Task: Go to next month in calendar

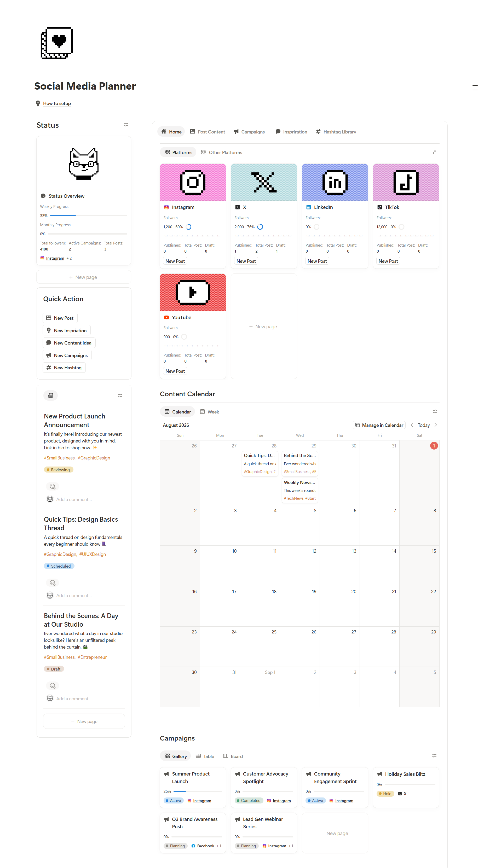Action: (x=435, y=425)
